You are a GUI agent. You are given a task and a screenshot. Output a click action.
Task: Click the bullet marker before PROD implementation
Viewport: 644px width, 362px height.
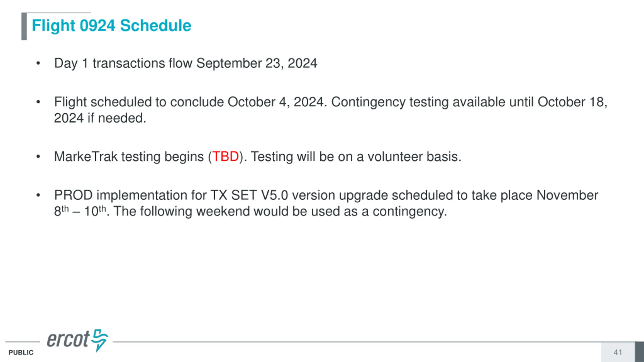(38, 195)
